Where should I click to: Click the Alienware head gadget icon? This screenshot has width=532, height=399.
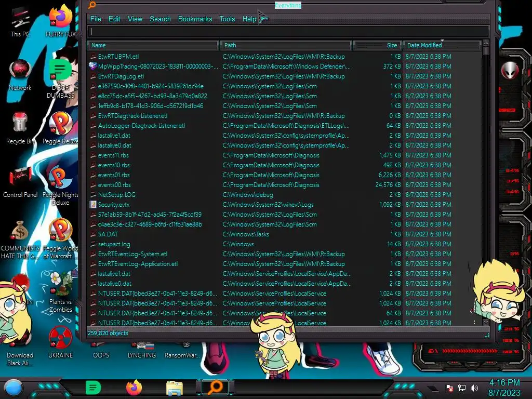coord(510,70)
